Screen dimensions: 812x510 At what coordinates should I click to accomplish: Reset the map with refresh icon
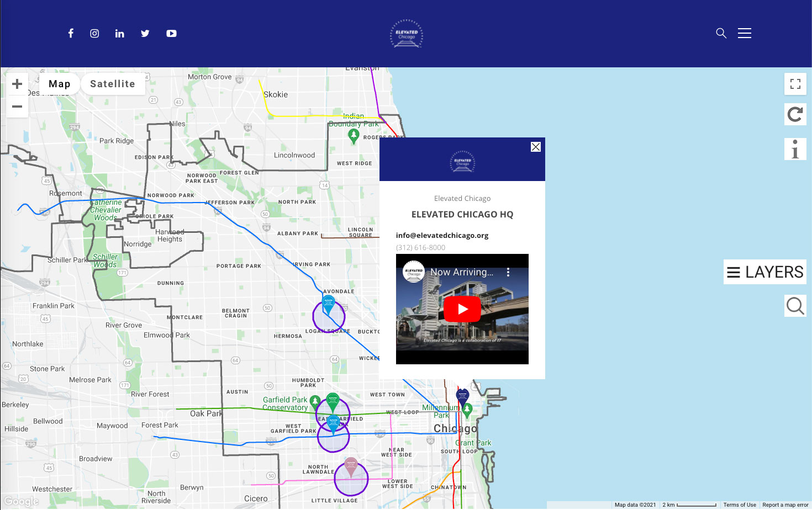(x=795, y=114)
